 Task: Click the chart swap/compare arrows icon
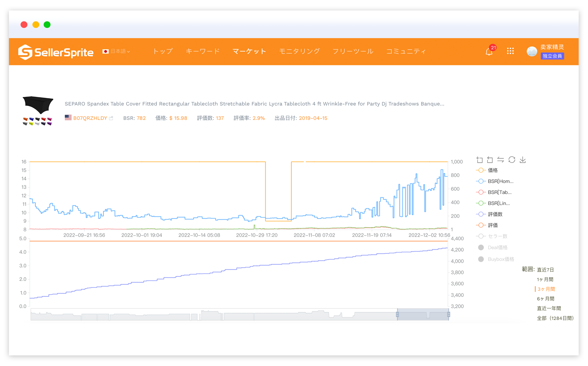[x=500, y=160]
